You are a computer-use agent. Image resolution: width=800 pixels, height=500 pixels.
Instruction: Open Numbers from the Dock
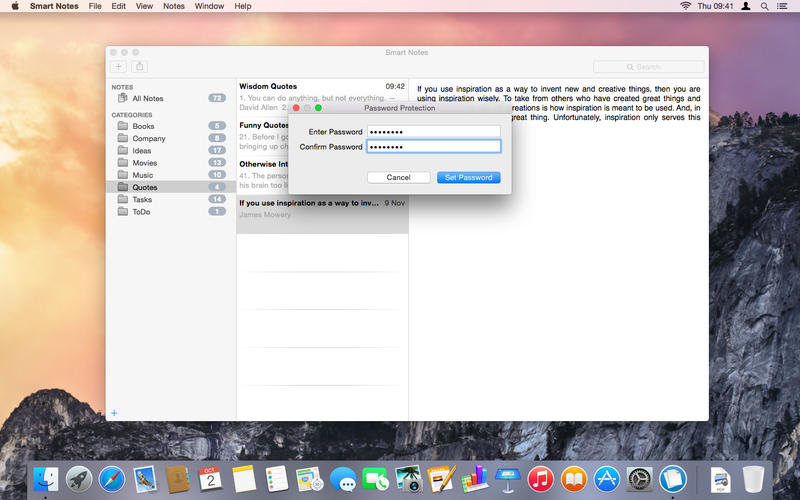[474, 480]
